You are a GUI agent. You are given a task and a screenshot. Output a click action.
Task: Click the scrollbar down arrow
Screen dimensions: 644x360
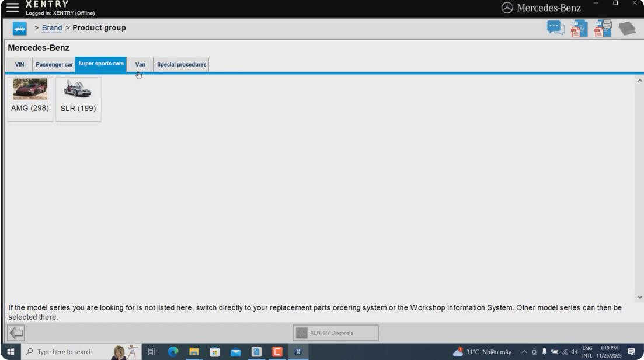(x=639, y=297)
